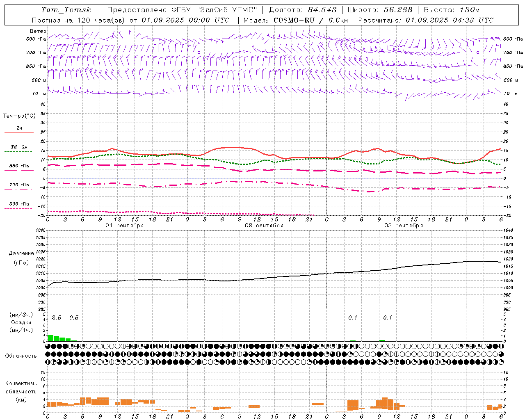The height and width of the screenshot is (420, 525).
Task: Click 'Рассчитано: 01.09.2025 04:38 UTC' timestamp
Action: (426, 20)
